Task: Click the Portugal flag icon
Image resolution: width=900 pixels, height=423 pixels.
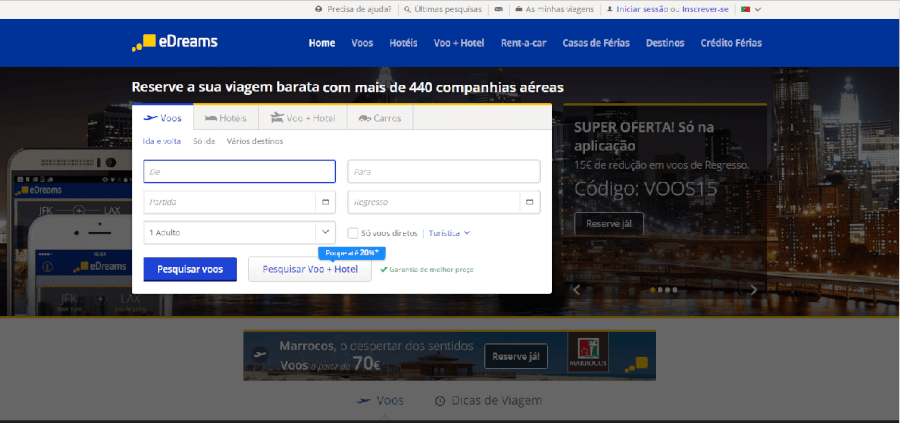Action: (x=746, y=9)
